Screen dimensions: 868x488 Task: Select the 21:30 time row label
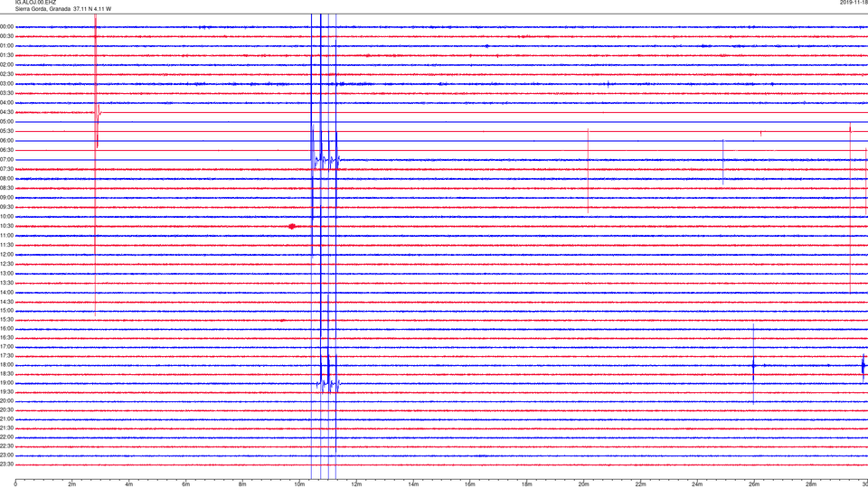coord(6,428)
